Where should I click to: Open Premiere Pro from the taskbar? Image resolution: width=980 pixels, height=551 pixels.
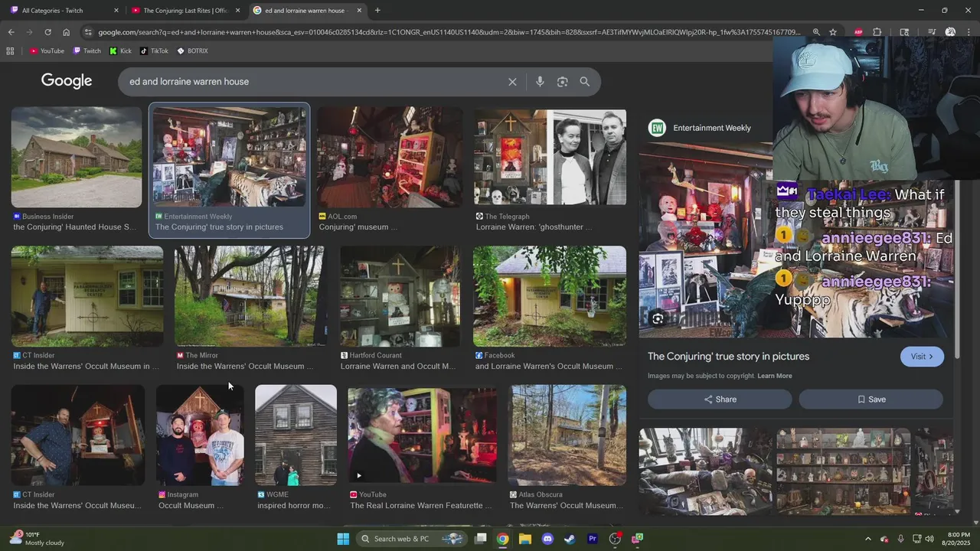[x=592, y=539]
